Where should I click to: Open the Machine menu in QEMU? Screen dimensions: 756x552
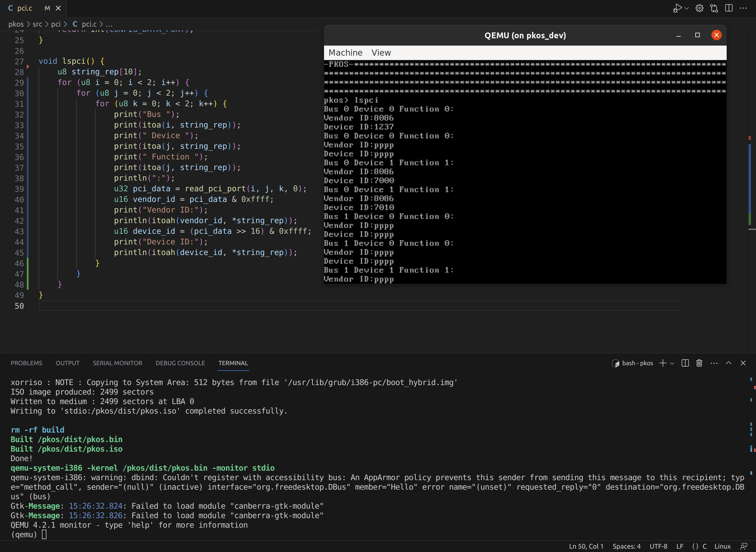(345, 53)
